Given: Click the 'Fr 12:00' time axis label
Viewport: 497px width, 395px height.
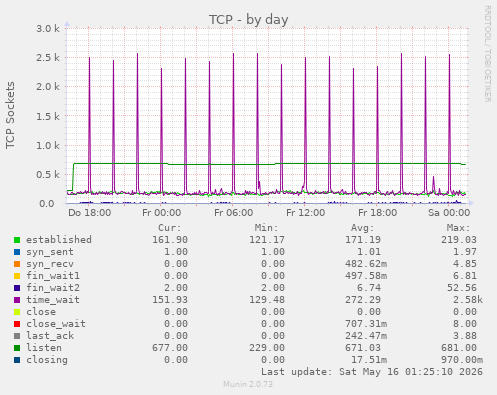Looking at the screenshot, I should pos(306,213).
